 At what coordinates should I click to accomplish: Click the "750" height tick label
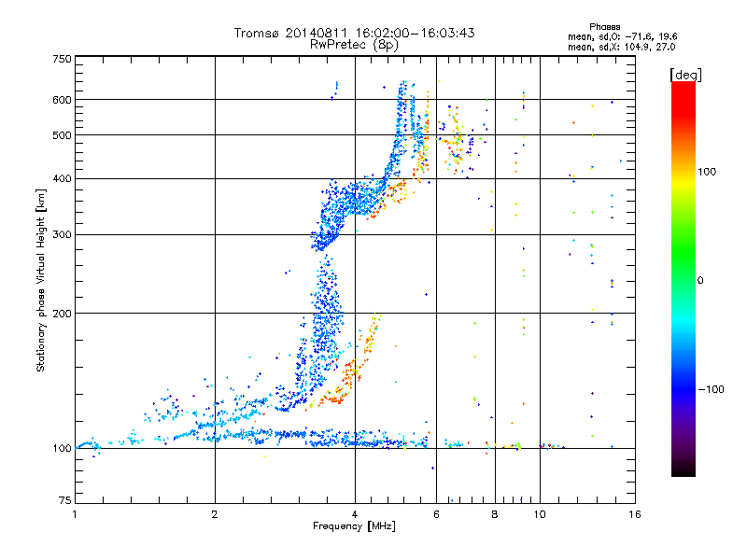tap(62, 59)
